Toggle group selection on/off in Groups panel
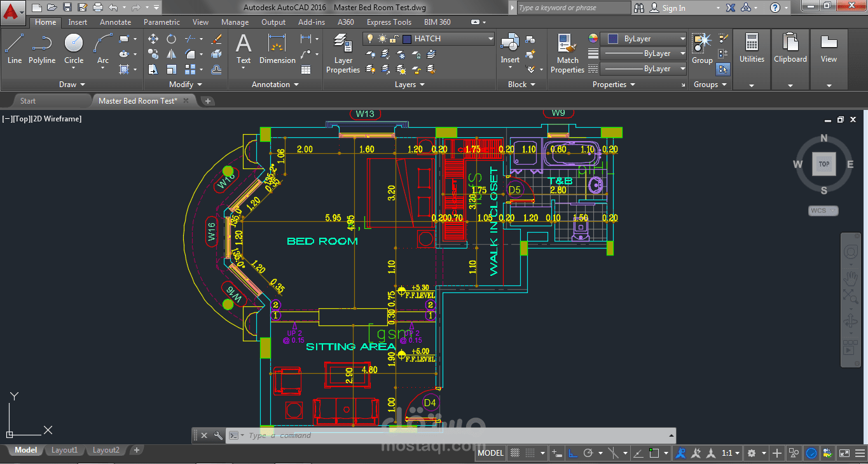 click(x=723, y=69)
